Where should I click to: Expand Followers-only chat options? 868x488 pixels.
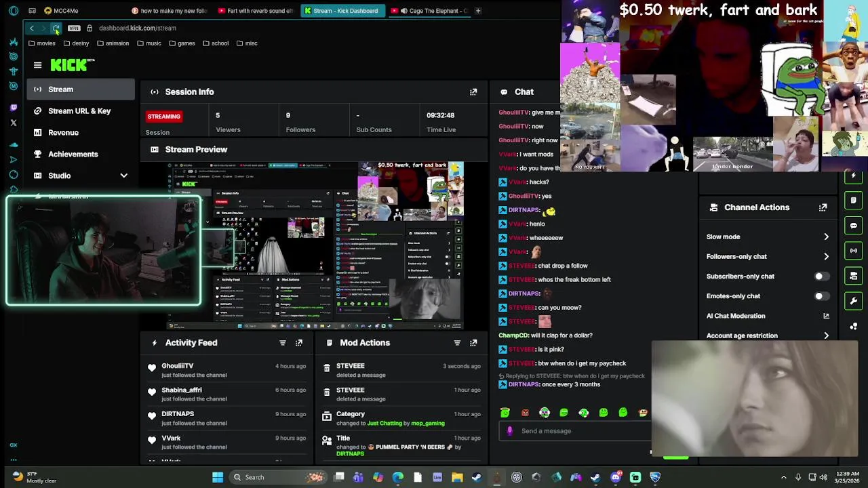(x=826, y=257)
